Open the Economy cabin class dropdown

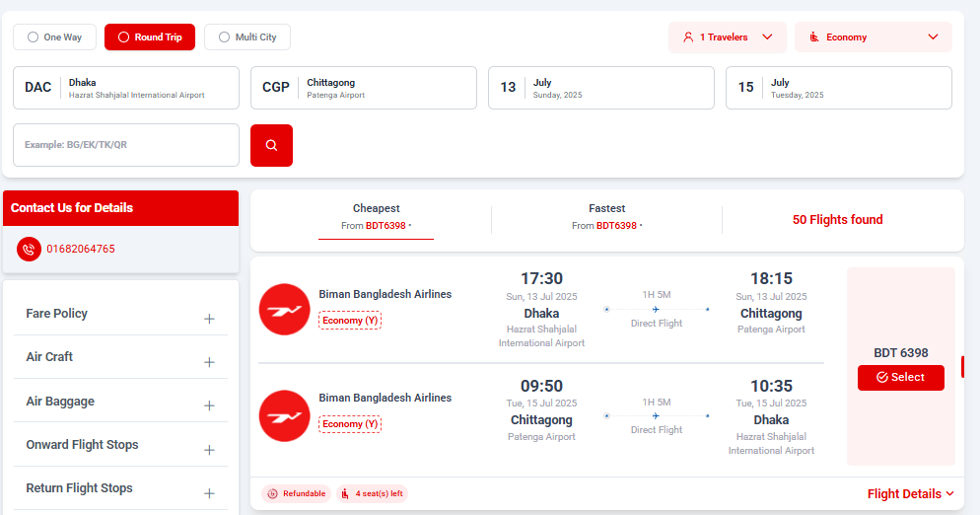click(874, 37)
